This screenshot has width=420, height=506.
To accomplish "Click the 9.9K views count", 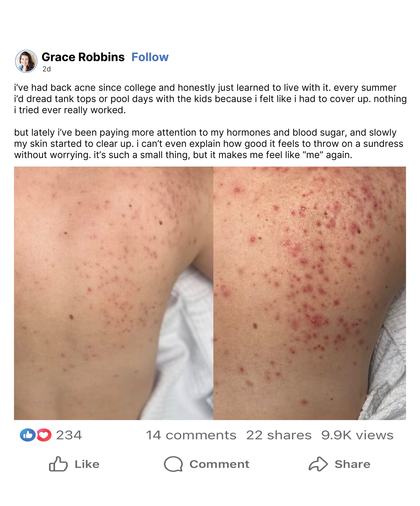I will 357,435.
